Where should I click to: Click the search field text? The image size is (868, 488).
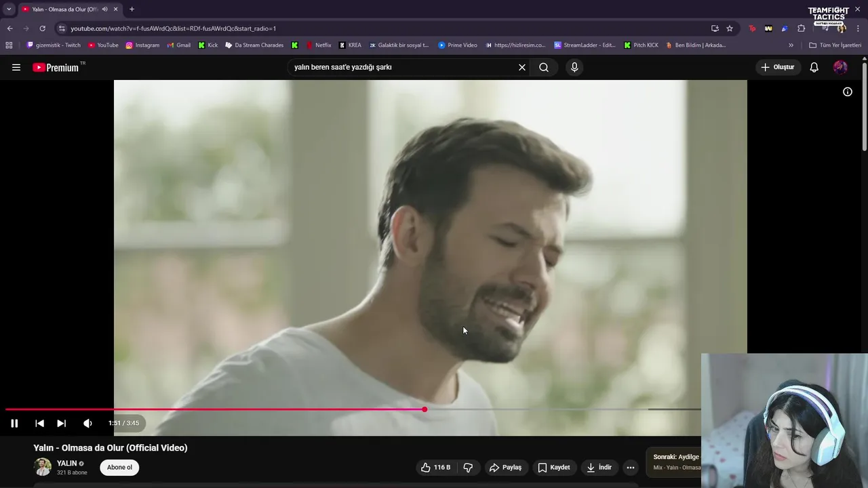[x=343, y=67]
